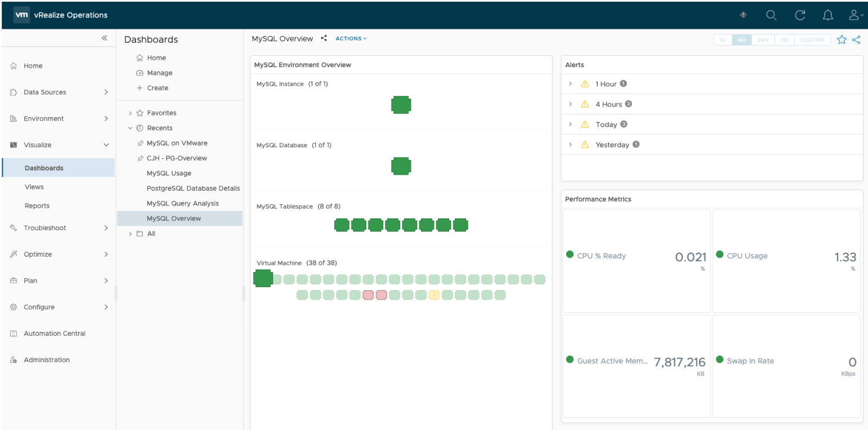Screen dimensions: 868x430
Task: Set time range to 7D
Action: pos(784,40)
